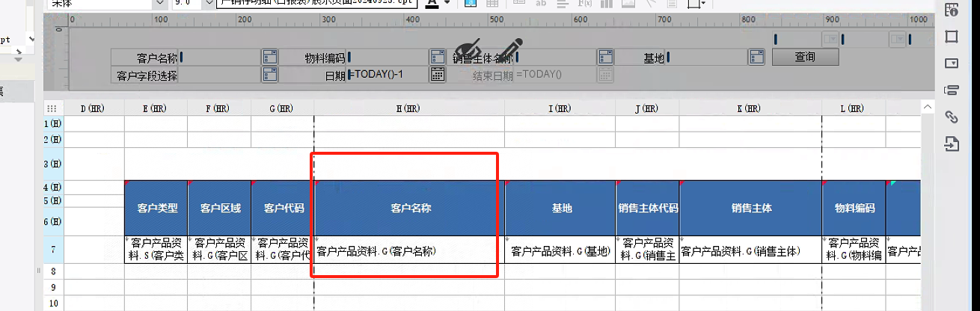Select the 销售主体 header cell
Viewport: 980px width, 311px height.
coord(751,208)
